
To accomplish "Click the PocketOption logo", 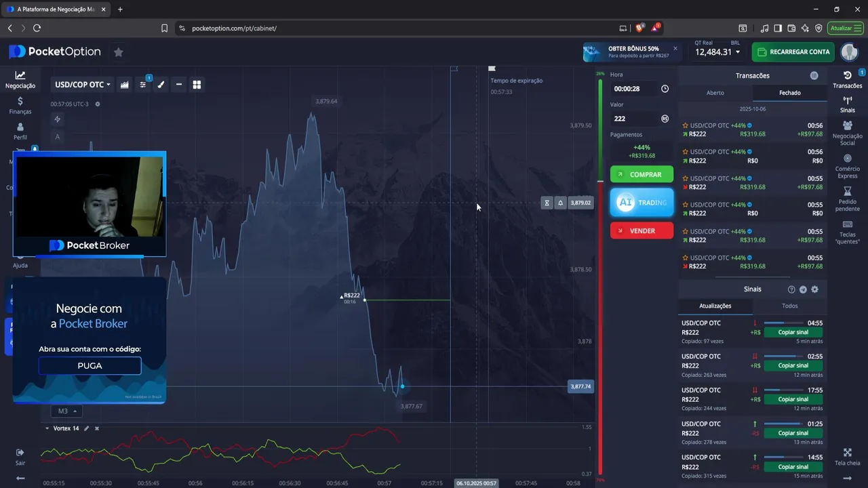I will point(55,52).
